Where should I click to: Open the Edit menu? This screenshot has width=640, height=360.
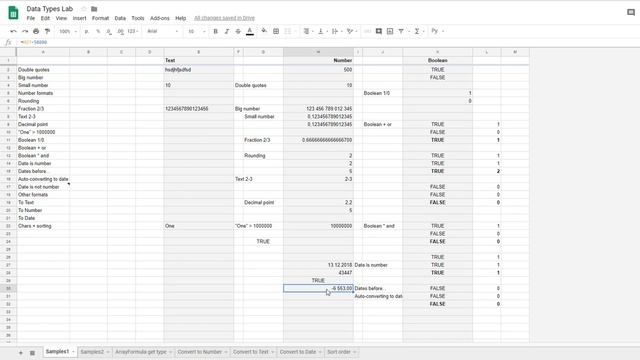pos(45,18)
